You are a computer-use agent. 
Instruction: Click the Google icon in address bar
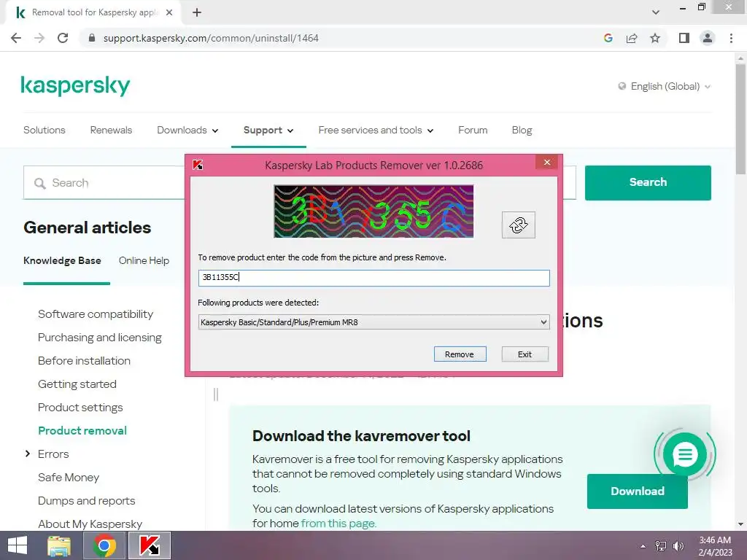click(x=608, y=38)
